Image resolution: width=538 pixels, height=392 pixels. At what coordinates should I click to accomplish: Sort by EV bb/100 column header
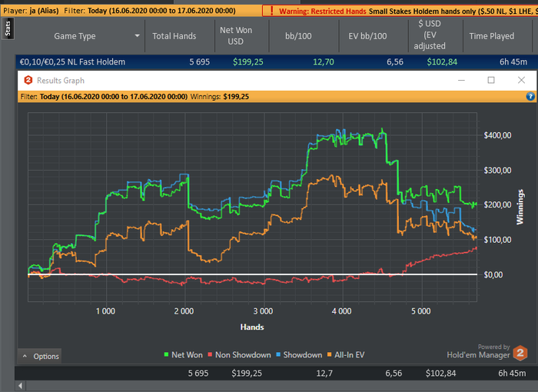[x=367, y=36]
